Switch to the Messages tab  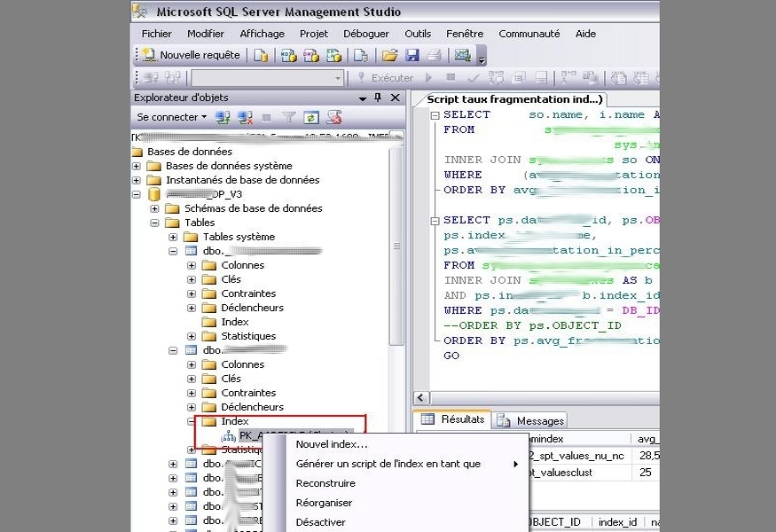[530, 420]
